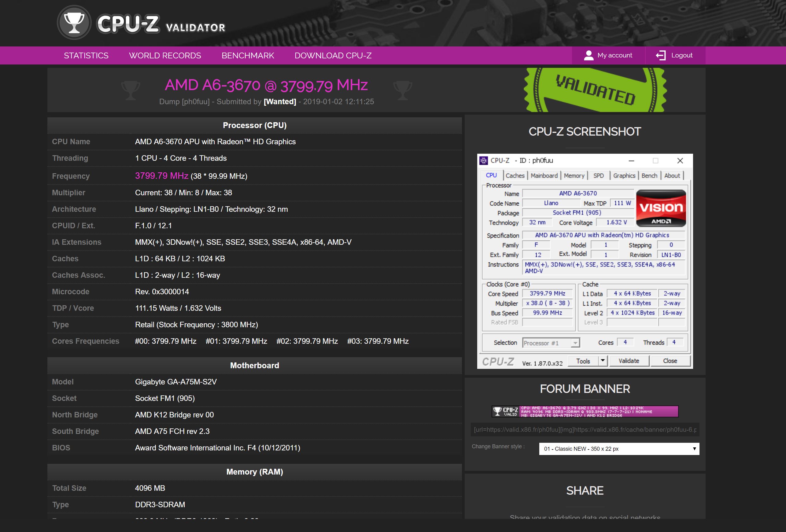Open the WORLD RECORDS page
Image resolution: width=786 pixels, height=532 pixels.
point(165,55)
